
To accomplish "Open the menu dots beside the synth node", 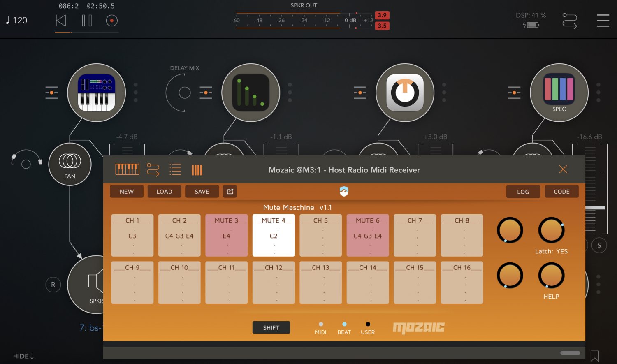I will pos(136,93).
